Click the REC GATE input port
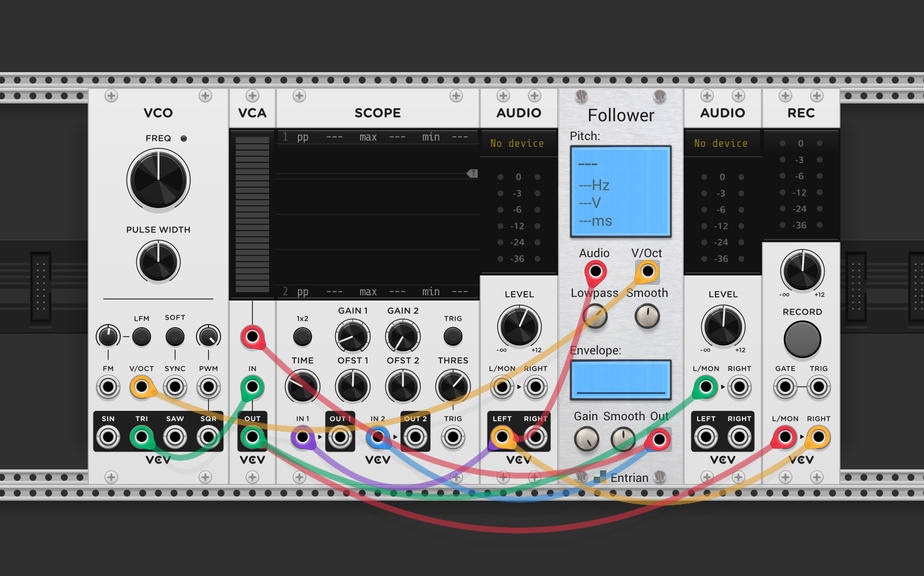 786,387
